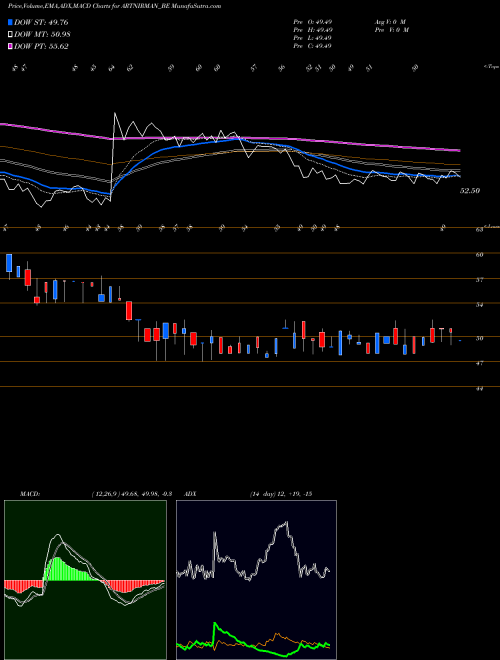The height and width of the screenshot is (660, 500).
Task: Click the magenta DOW PT legend swatch
Action: click(x=10, y=46)
